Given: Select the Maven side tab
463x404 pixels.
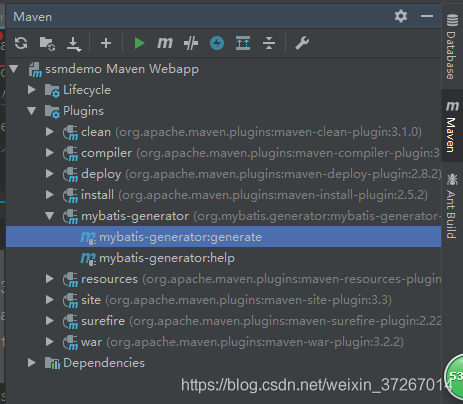Looking at the screenshot, I should [x=452, y=127].
